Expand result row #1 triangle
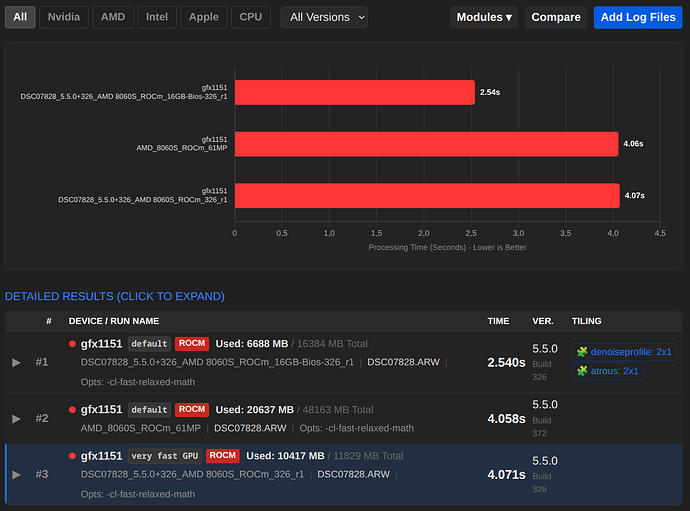690x511 pixels. tap(16, 362)
